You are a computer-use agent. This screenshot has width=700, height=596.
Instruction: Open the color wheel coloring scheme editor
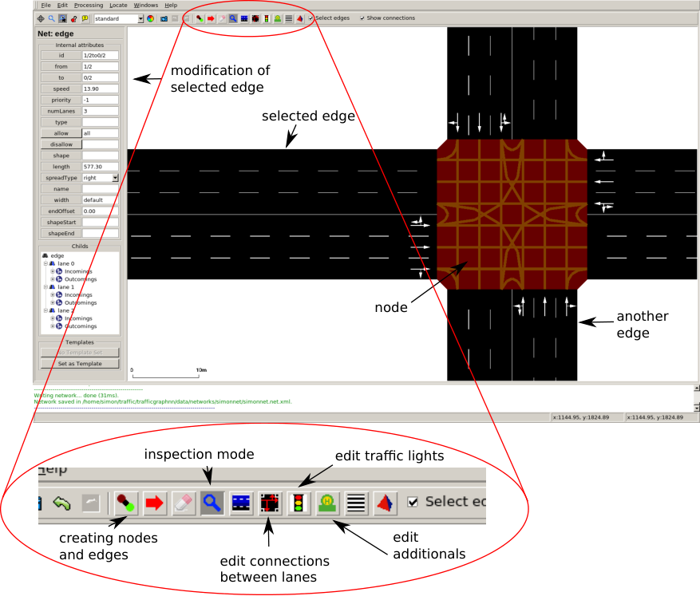[x=150, y=18]
